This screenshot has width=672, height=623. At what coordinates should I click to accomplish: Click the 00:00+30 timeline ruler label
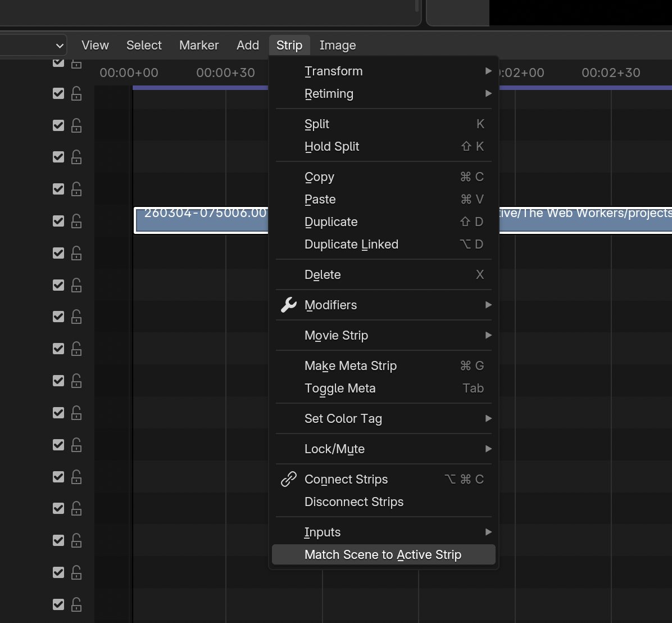point(225,73)
